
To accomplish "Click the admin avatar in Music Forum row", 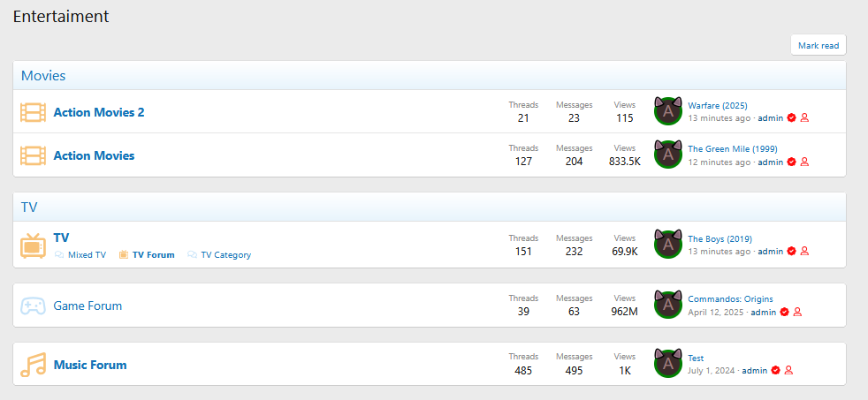I will (668, 364).
